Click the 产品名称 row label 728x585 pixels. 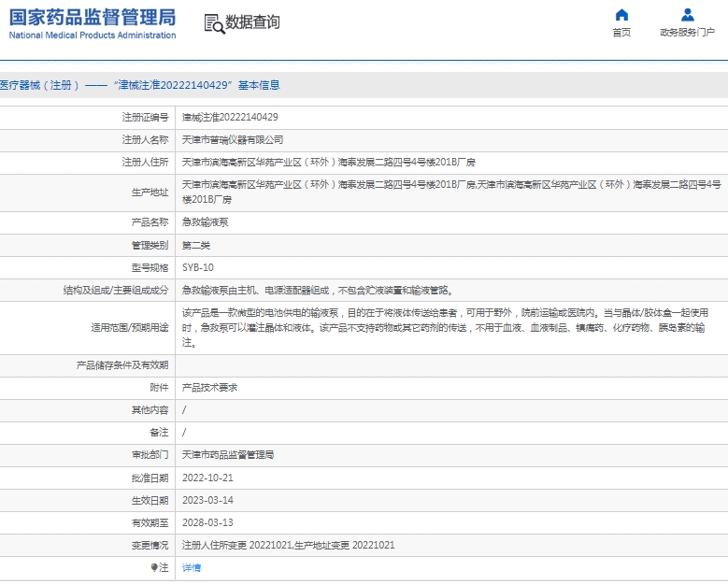pos(150,221)
